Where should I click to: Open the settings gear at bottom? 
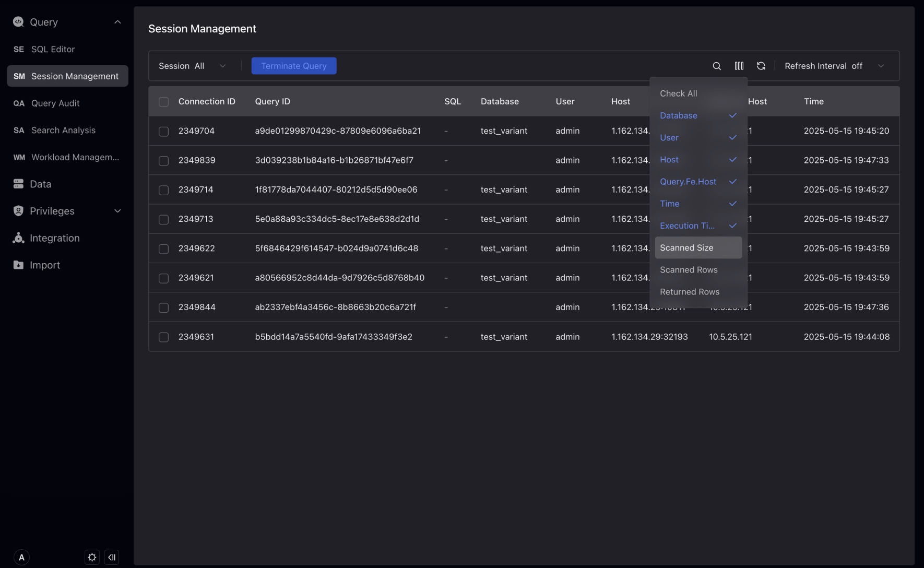pos(91,557)
